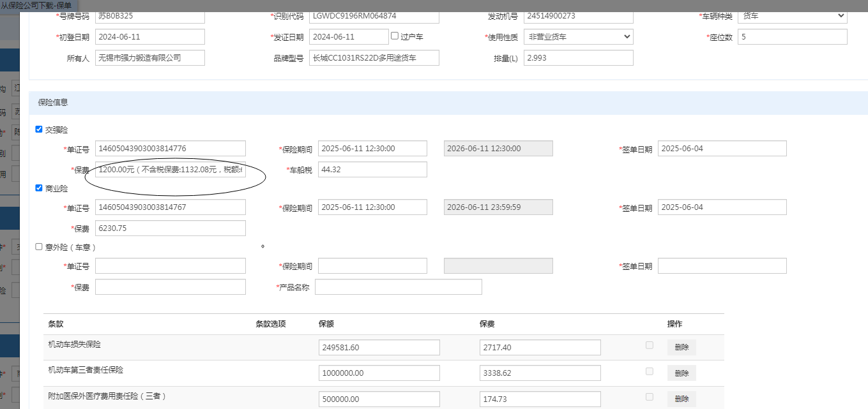Click 交强险 单证号 field ending 4776

pos(171,149)
